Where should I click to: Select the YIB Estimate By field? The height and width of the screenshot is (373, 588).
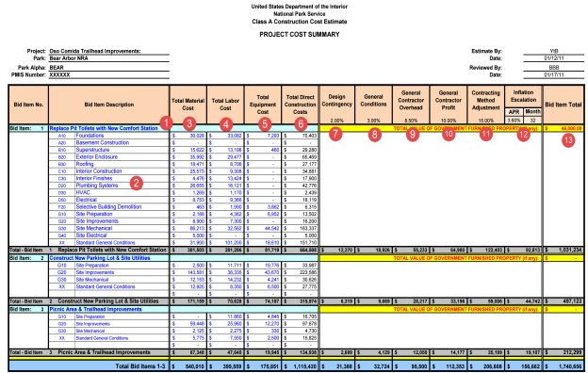(x=554, y=51)
